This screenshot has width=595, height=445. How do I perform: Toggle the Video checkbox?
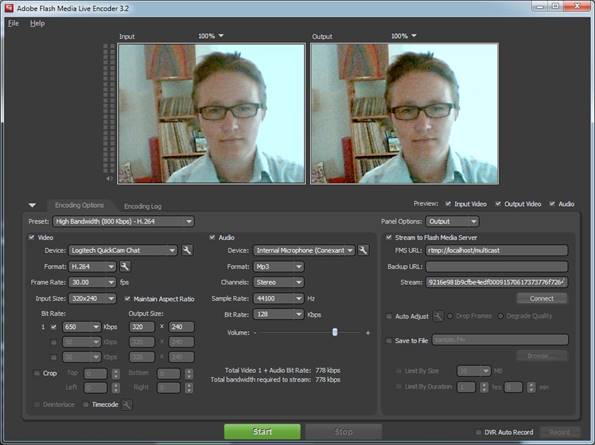coord(31,237)
